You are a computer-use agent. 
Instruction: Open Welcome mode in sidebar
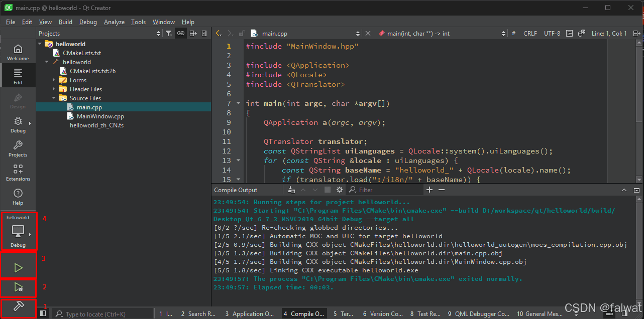(x=18, y=52)
